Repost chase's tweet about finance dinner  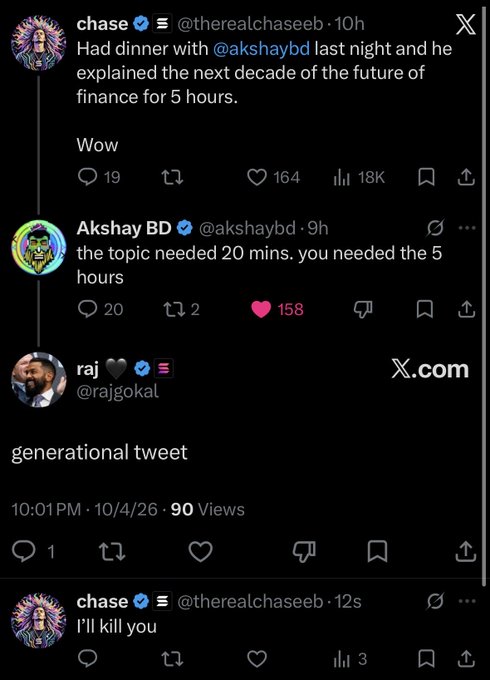click(172, 177)
